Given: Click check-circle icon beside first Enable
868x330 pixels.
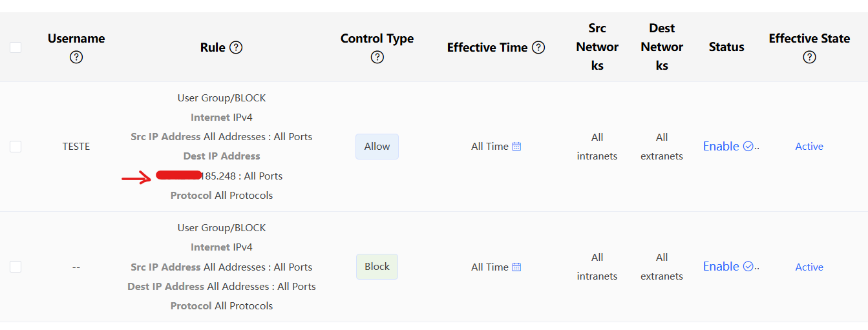Looking at the screenshot, I should click(x=748, y=147).
